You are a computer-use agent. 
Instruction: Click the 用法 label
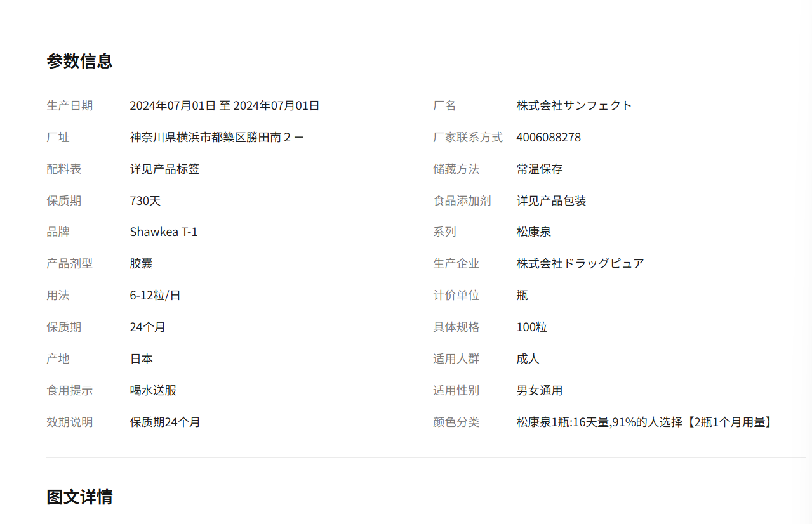[x=58, y=296]
